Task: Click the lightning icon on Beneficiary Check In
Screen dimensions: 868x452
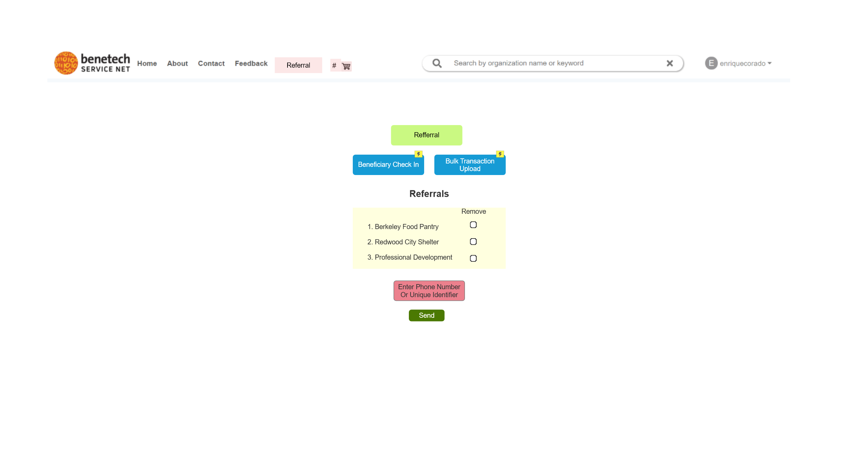Action: point(418,154)
